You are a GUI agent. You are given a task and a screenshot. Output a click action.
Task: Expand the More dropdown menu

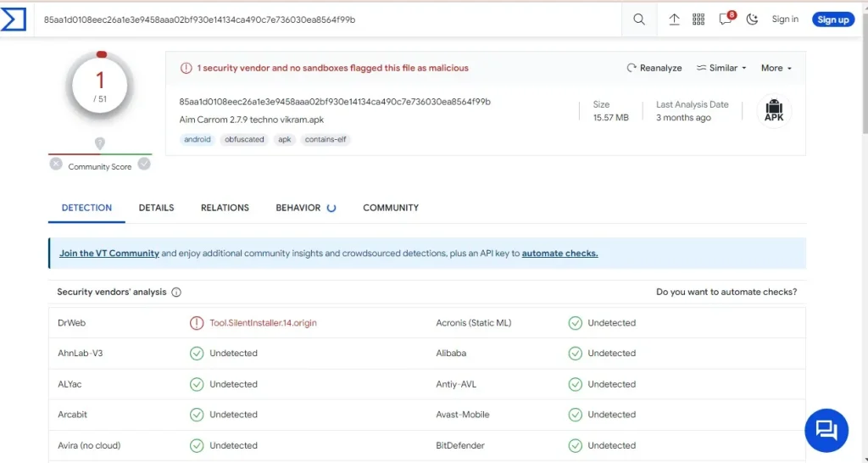776,68
